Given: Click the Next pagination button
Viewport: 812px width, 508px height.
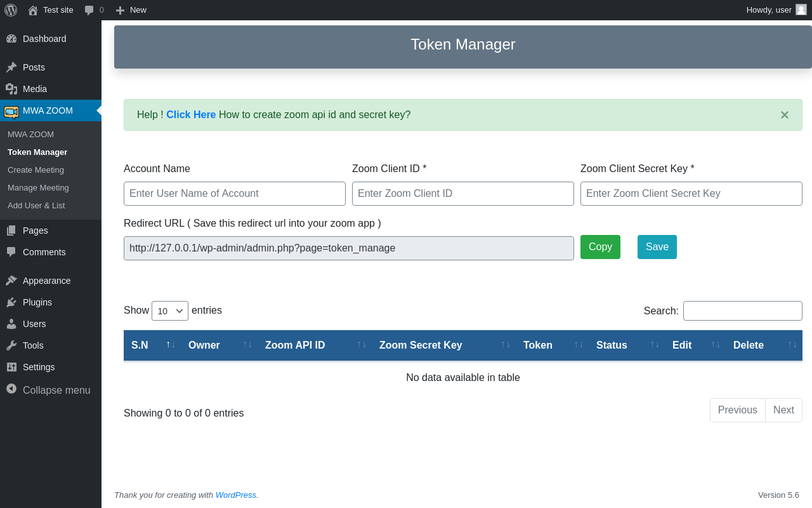Looking at the screenshot, I should pyautogui.click(x=783, y=410).
